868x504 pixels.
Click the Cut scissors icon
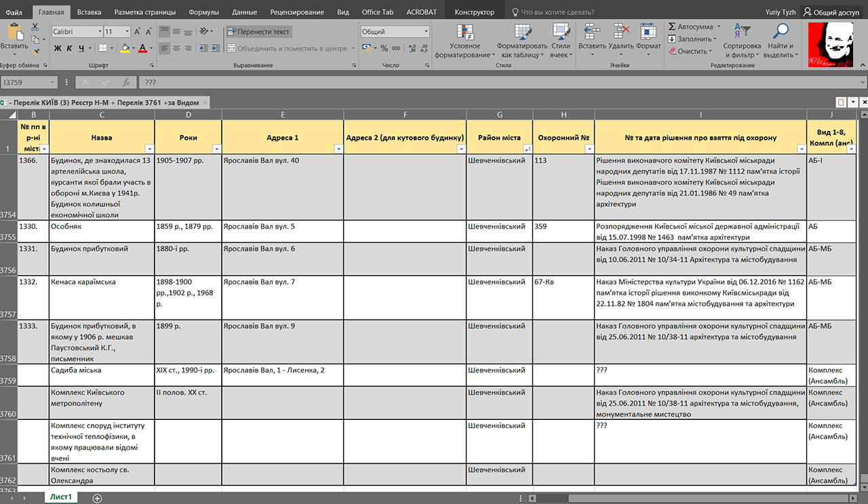coord(36,28)
